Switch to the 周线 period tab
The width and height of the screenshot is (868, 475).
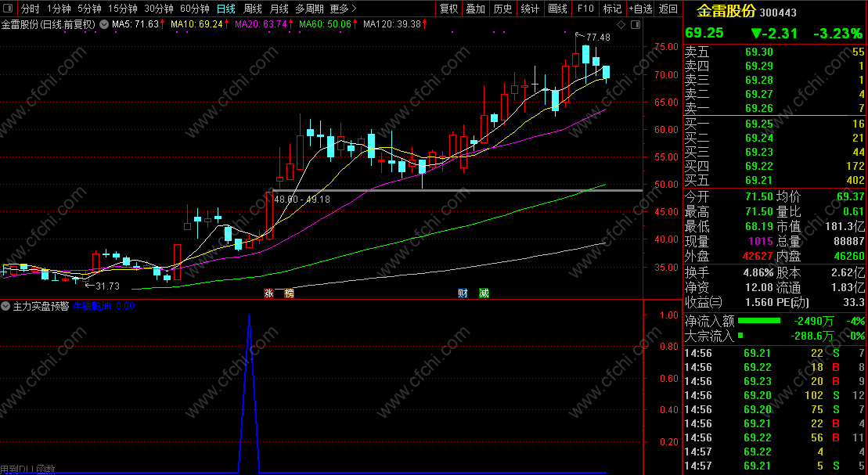(253, 9)
